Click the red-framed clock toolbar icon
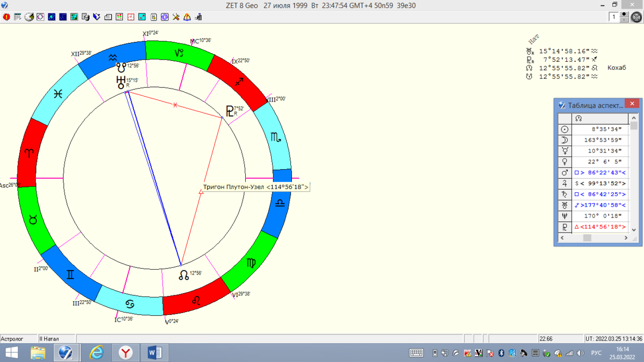 pyautogui.click(x=130, y=17)
